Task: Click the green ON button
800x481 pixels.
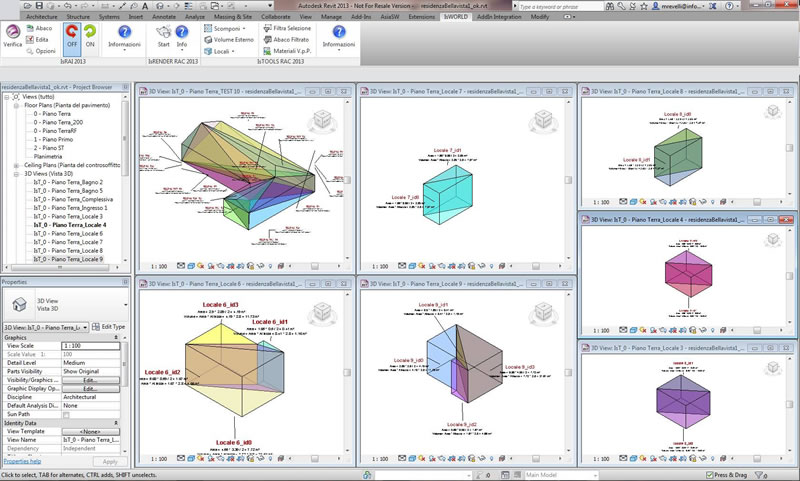Action: pos(91,37)
